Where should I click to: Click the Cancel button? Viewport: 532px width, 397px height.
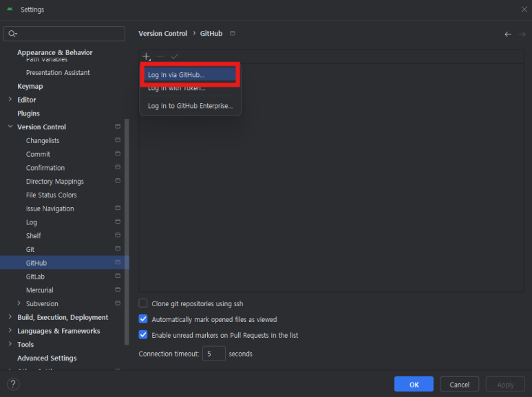point(460,384)
